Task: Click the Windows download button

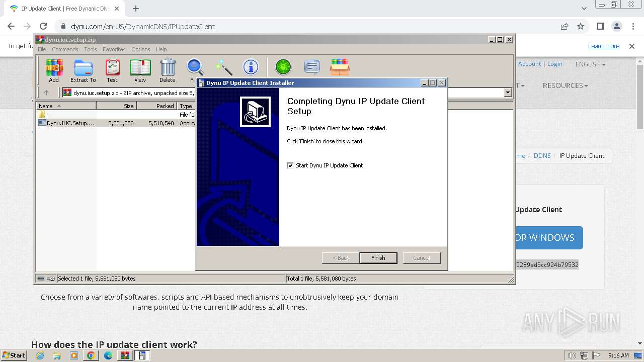Action: pos(549,238)
